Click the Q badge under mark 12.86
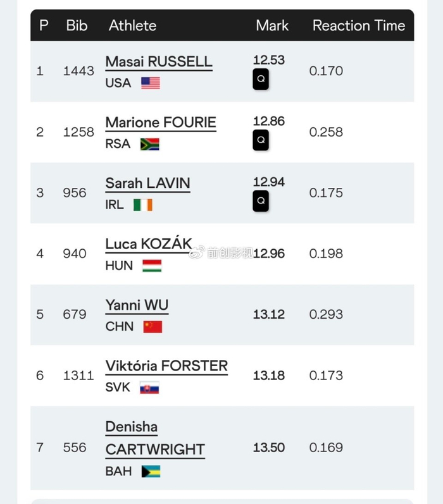 [261, 140]
